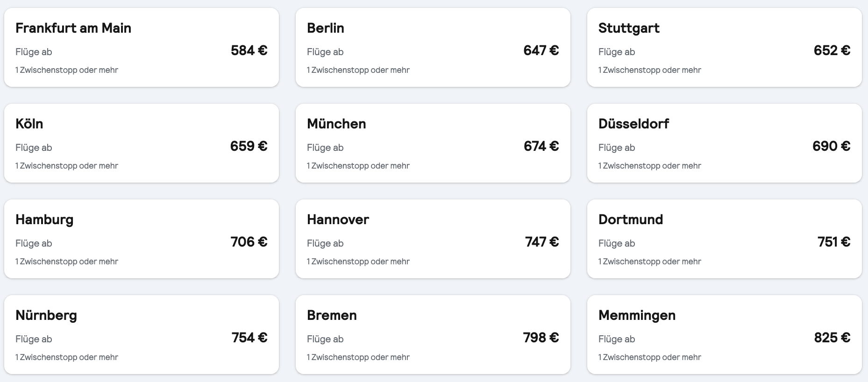Choose the Hannover flight offer
868x382 pixels.
tap(433, 239)
